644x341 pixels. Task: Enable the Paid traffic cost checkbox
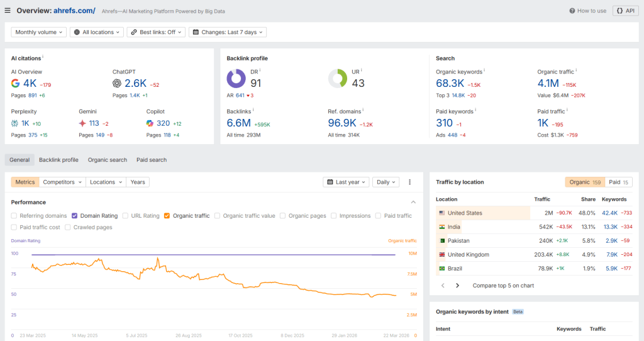(14, 227)
